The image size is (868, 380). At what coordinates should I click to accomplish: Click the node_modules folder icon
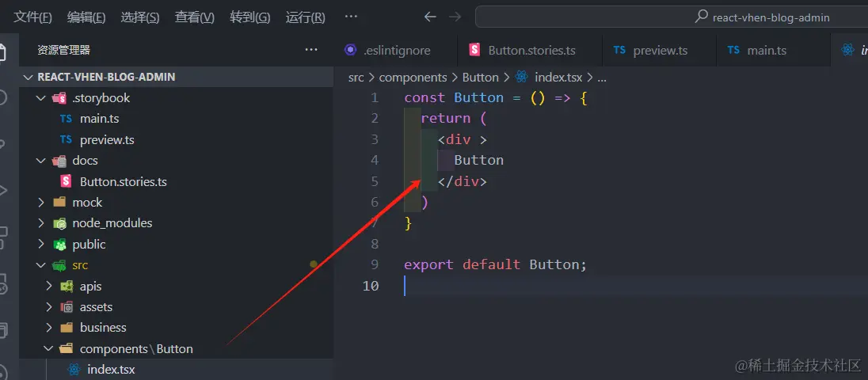[59, 223]
